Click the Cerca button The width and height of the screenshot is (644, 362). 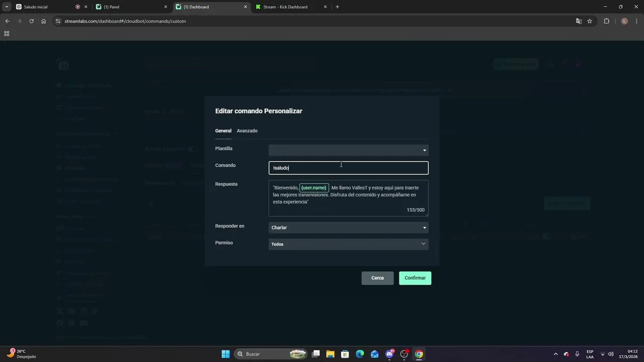(377, 278)
